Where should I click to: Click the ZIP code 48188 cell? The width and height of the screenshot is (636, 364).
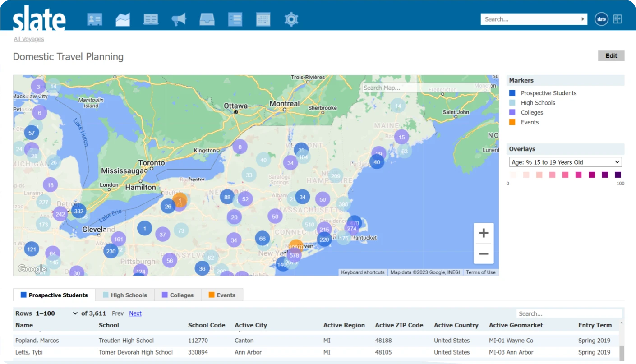click(x=384, y=341)
